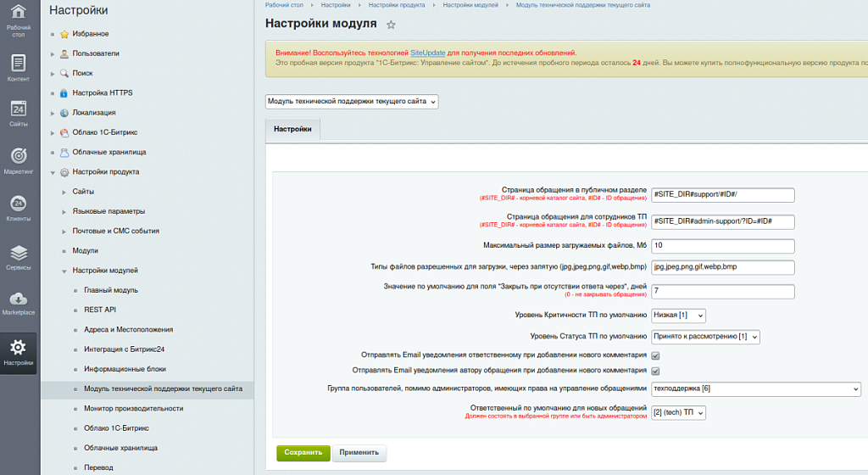Open the Уровень Статуса ТП dropdown
The width and height of the screenshot is (868, 475).
pyautogui.click(x=705, y=337)
